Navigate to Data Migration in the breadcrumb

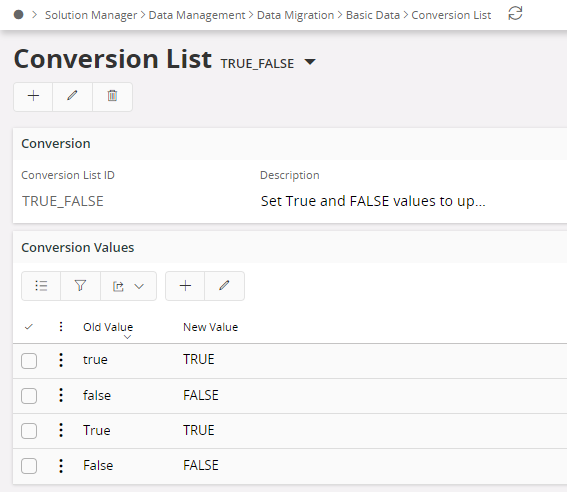tap(295, 15)
